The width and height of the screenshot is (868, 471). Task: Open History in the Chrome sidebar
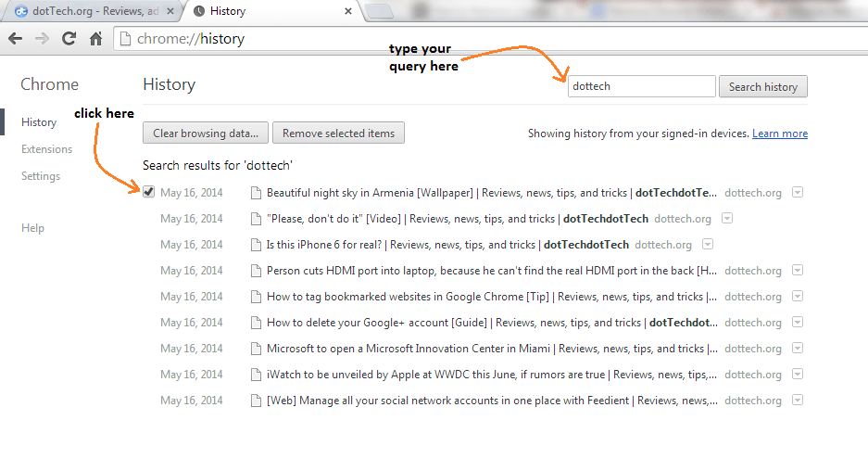pos(39,122)
